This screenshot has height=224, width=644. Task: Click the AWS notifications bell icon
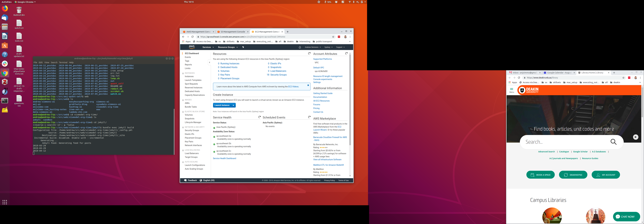click(300, 47)
